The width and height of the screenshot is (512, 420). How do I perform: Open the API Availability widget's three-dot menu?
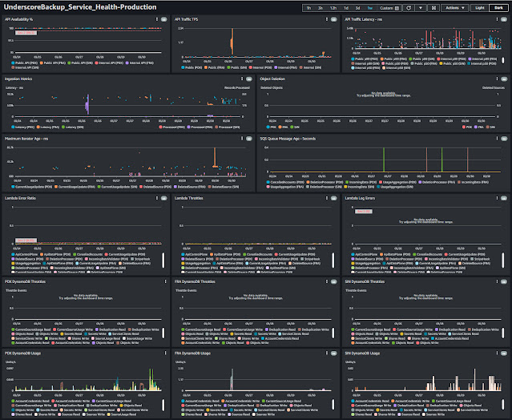(157, 19)
